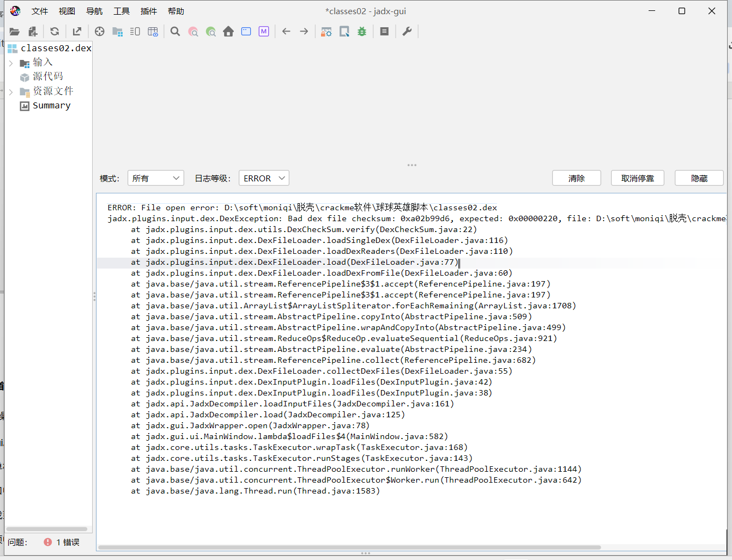
Task: Click the DexInputPlugin.java:42 stack line
Action: point(311,382)
